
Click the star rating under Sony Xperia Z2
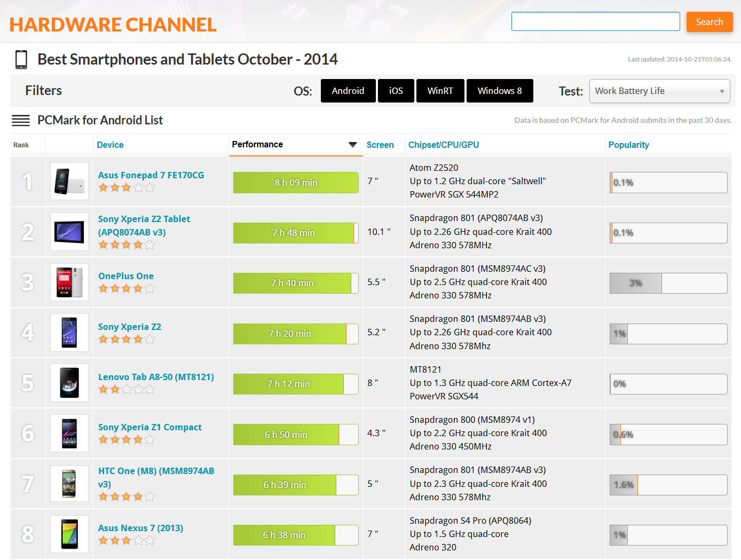tap(127, 340)
